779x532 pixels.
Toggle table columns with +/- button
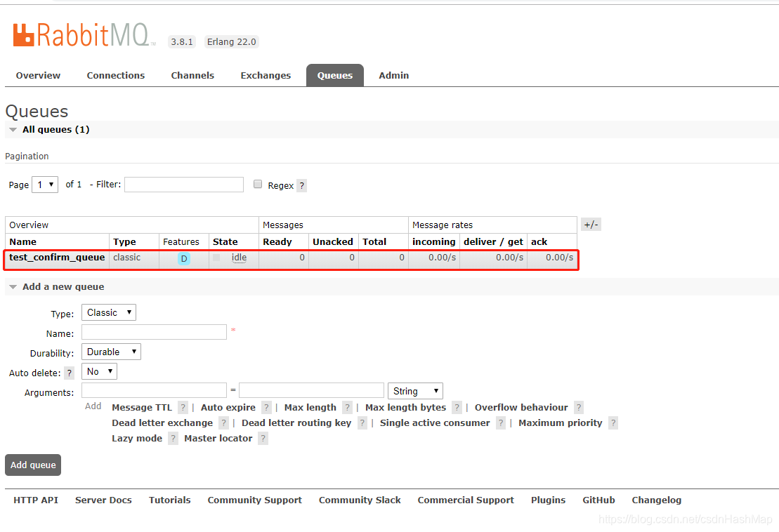591,225
